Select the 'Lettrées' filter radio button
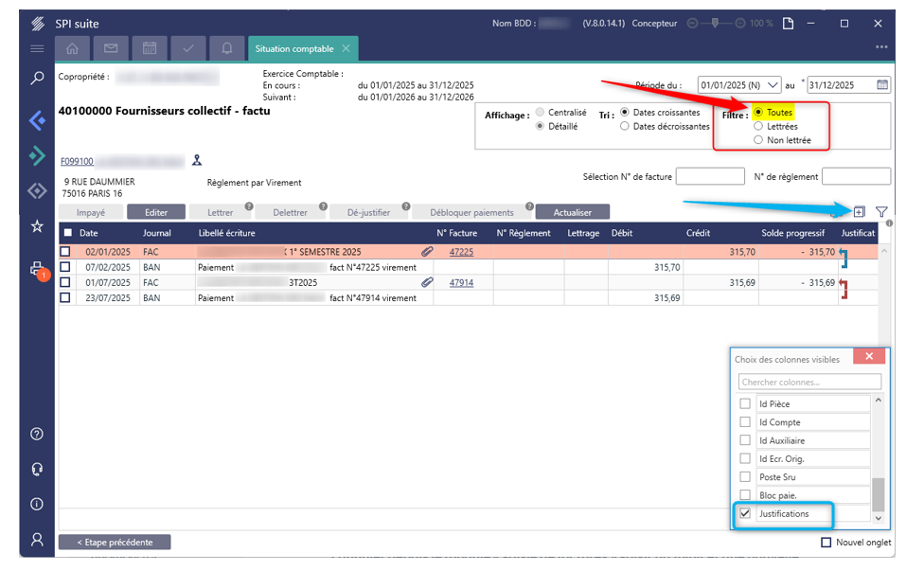924x571 pixels. pos(758,126)
